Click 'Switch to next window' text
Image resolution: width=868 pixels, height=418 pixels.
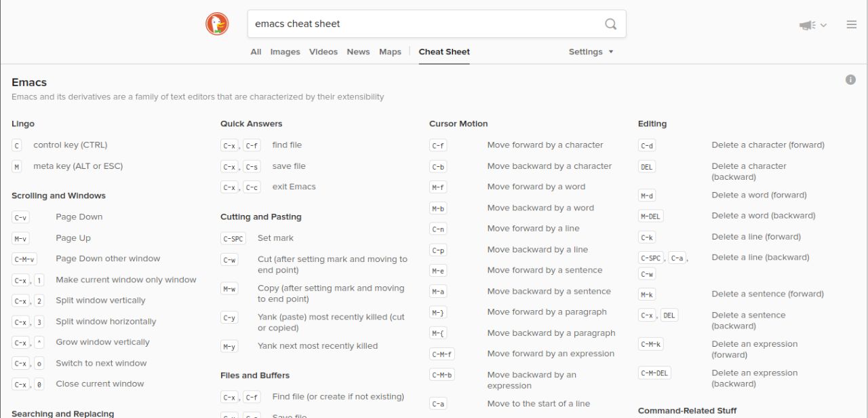(x=101, y=362)
